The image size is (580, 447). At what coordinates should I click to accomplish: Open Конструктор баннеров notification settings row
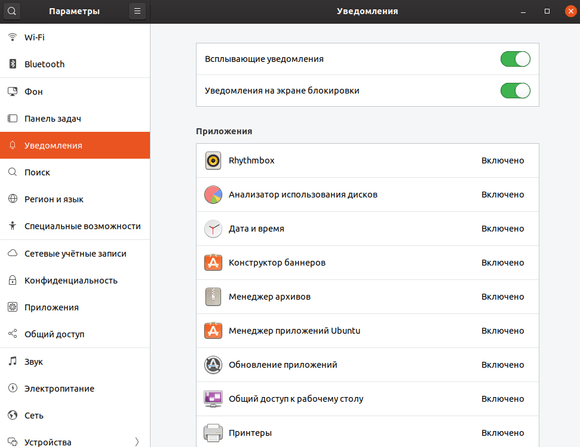coord(368,263)
